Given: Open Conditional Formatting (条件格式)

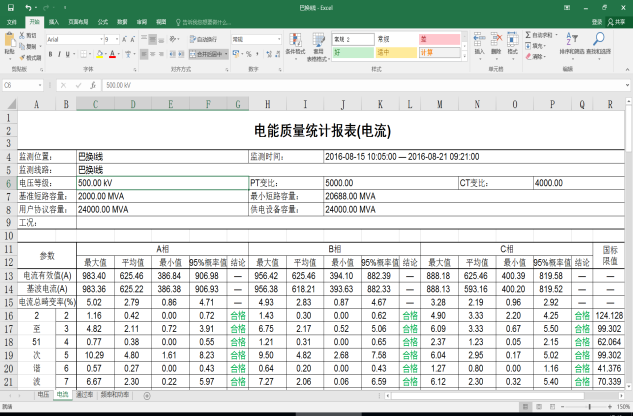Looking at the screenshot, I should (x=295, y=45).
